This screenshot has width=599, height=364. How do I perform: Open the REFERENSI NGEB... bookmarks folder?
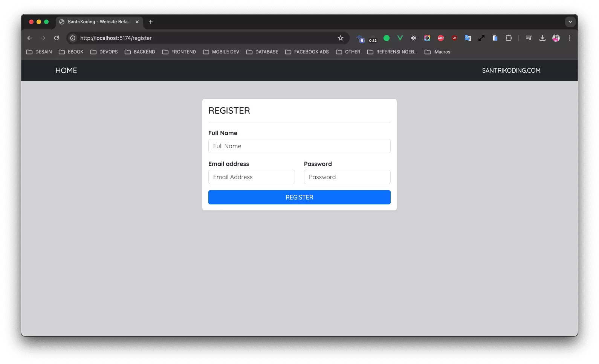pyautogui.click(x=392, y=52)
